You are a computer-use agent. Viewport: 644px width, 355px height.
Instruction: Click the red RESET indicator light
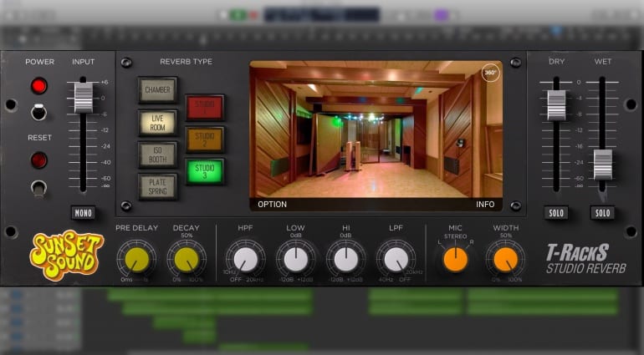(39, 160)
